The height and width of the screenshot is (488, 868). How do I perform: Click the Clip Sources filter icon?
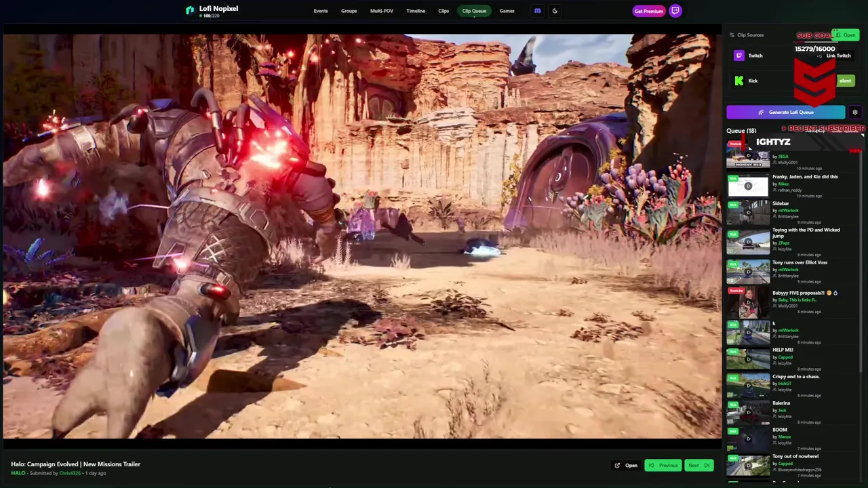732,35
